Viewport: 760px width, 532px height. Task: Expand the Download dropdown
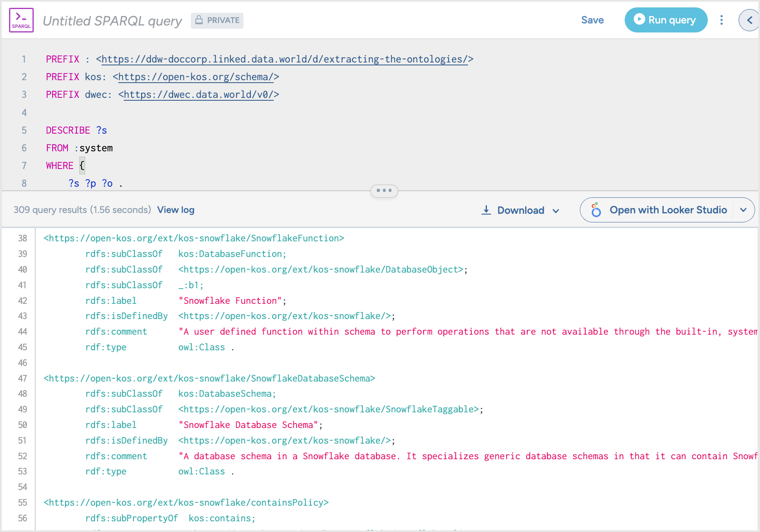[x=521, y=210]
